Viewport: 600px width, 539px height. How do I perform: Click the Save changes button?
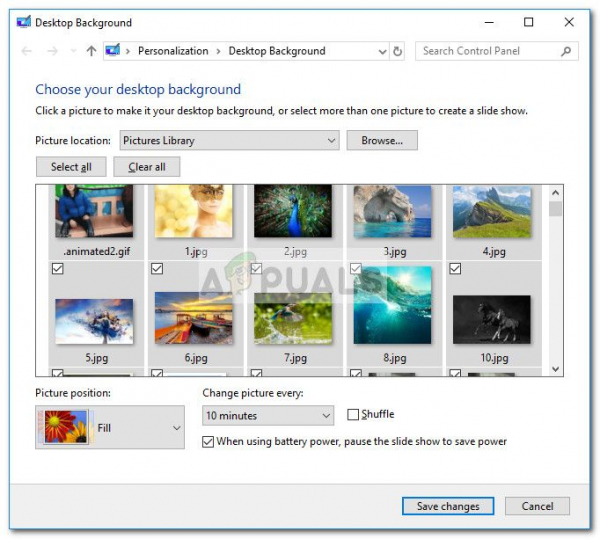click(448, 506)
